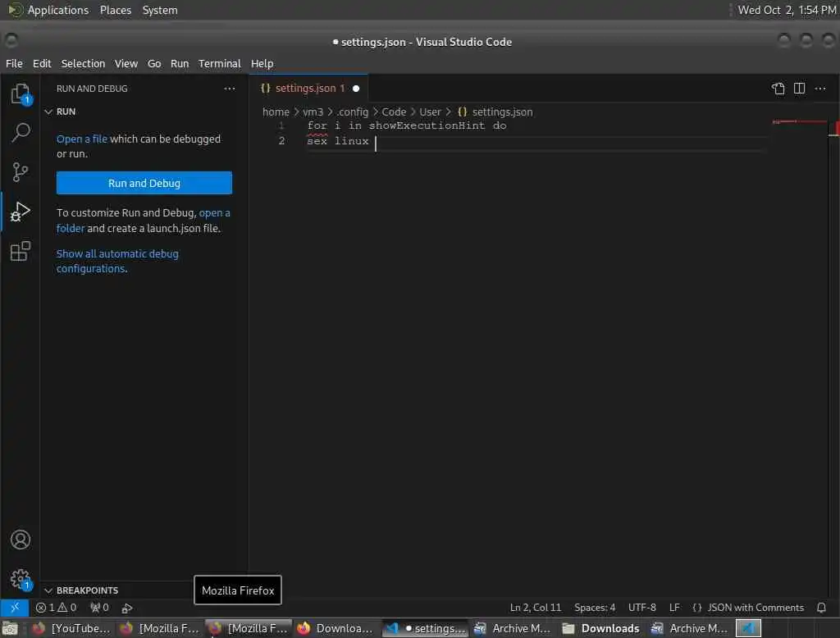Switch to Downloads folder window in taskbar

pyautogui.click(x=600, y=628)
